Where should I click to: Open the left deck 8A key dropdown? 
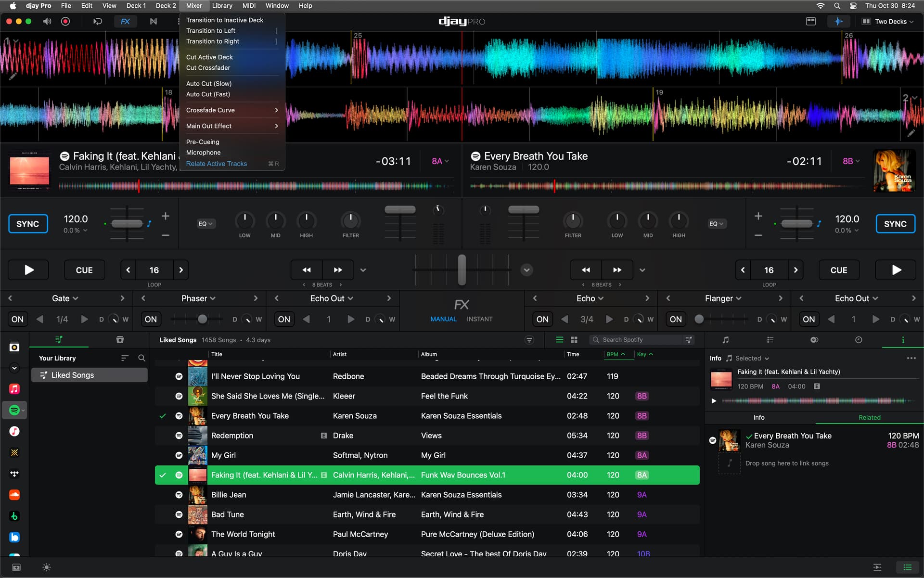[x=440, y=161]
